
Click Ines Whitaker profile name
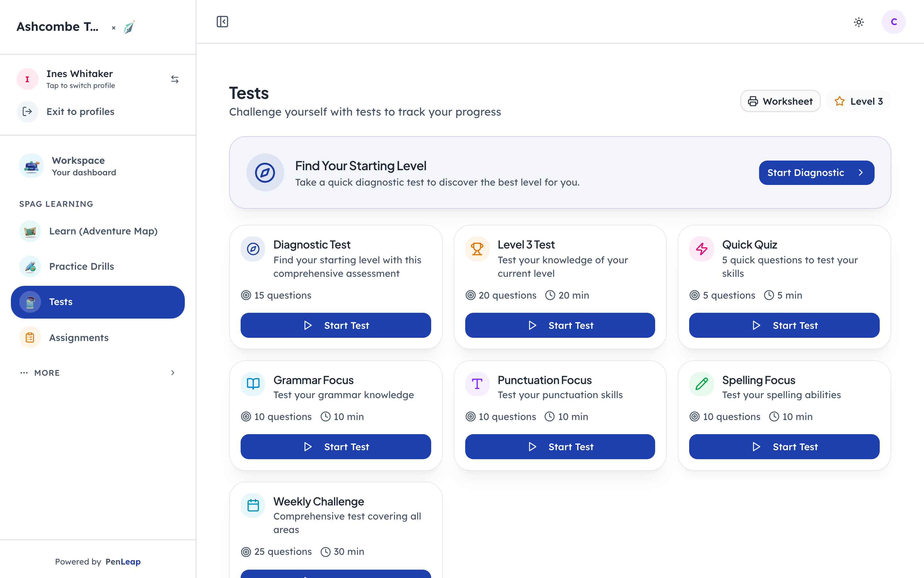click(80, 74)
